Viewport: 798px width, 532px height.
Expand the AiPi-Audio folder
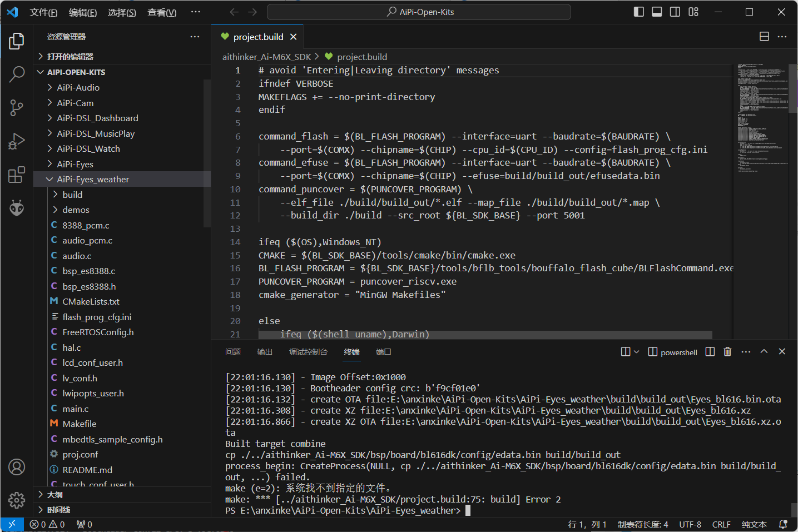coord(122,87)
